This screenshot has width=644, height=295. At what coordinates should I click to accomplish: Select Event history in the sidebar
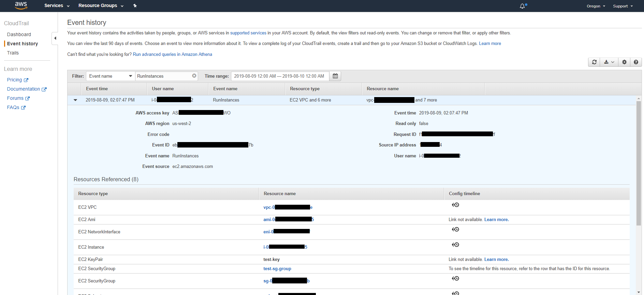[x=23, y=44]
